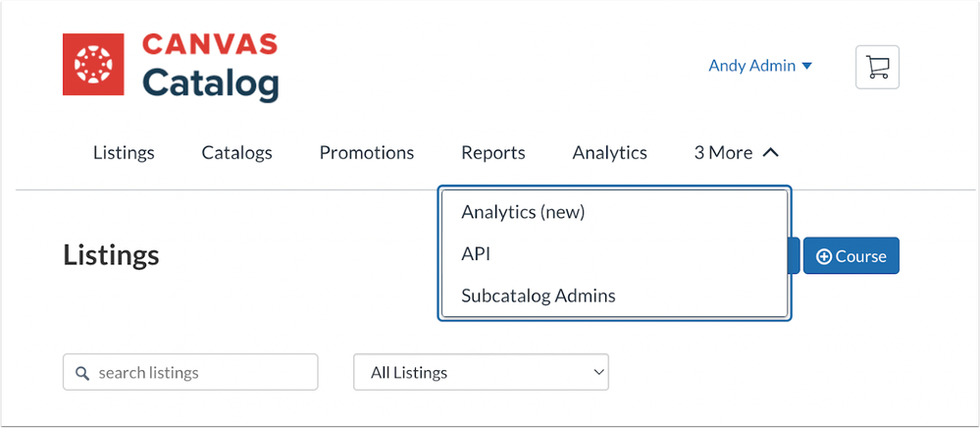The image size is (980, 428).
Task: Select the Analytics navigation tab
Action: pyautogui.click(x=610, y=152)
